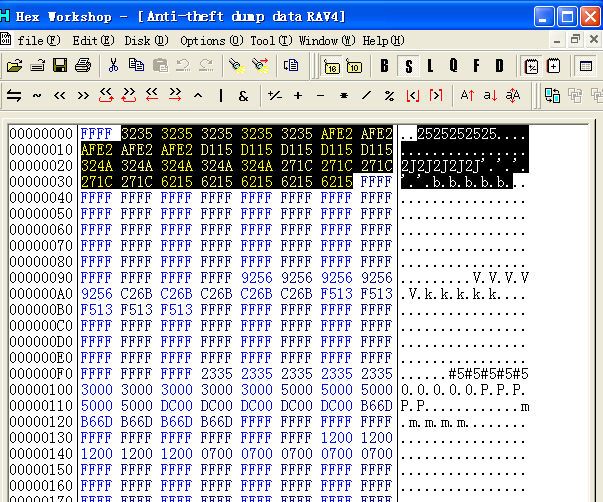Open the Help(H) menu
603x502 pixels.
tap(383, 40)
